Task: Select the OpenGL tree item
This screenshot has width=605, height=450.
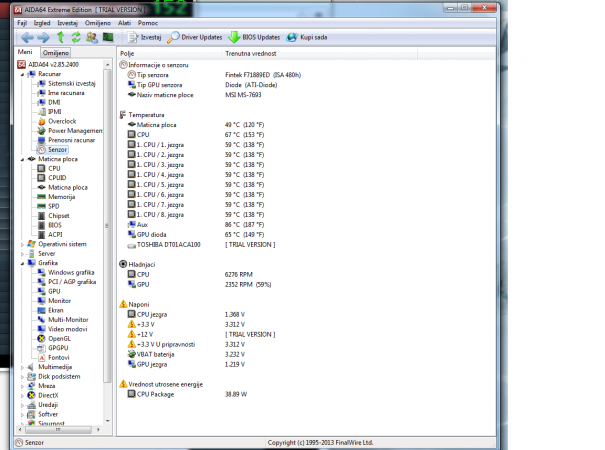Action: (x=54, y=339)
